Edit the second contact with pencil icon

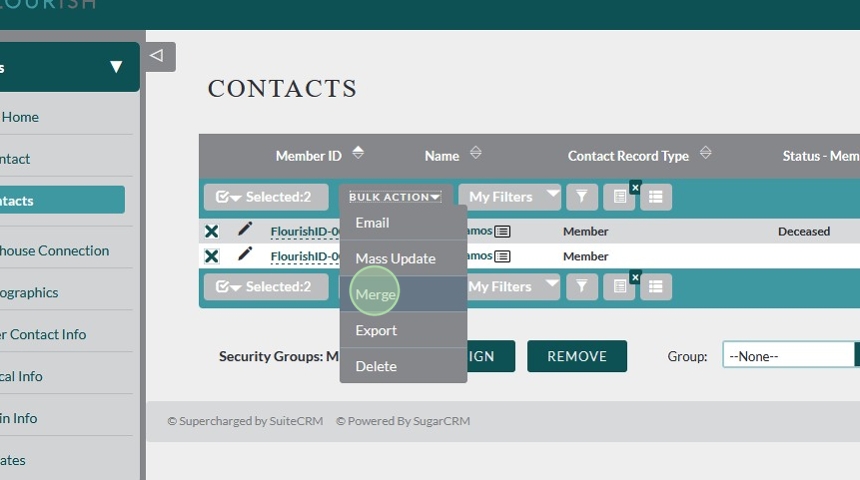pyautogui.click(x=245, y=255)
